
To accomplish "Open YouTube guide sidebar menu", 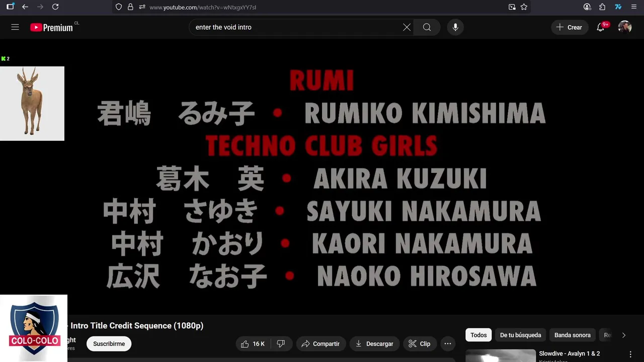I will point(15,27).
